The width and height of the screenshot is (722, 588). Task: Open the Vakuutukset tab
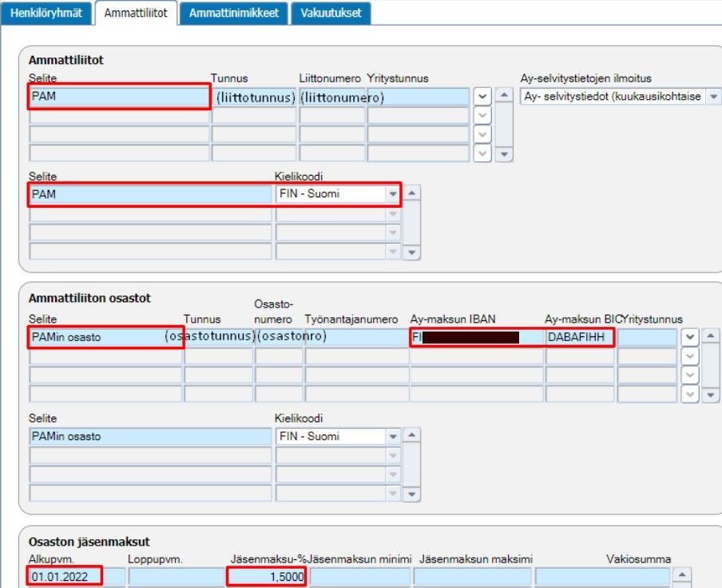(331, 13)
